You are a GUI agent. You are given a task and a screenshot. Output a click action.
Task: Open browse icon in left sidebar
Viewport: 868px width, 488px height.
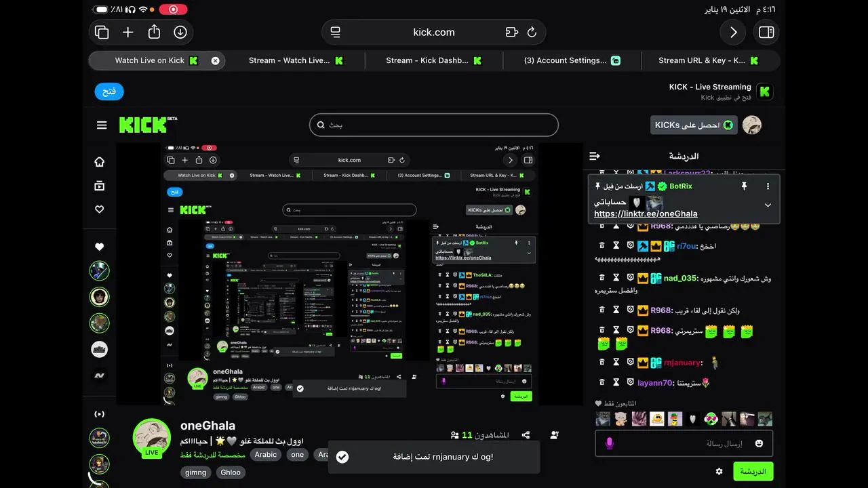pyautogui.click(x=100, y=186)
